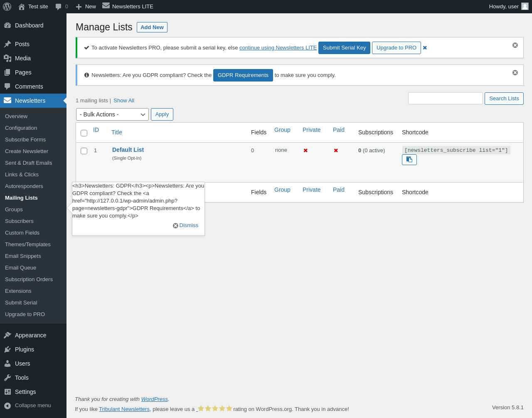This screenshot has width=532, height=418.
Task: Click the blue X after Upgrade to PRO
Action: coord(425,48)
